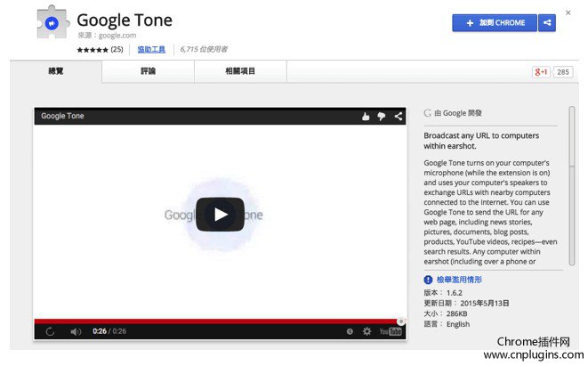Open the video on YouTube logo
Viewport: 588px width, 366px height.
391,331
